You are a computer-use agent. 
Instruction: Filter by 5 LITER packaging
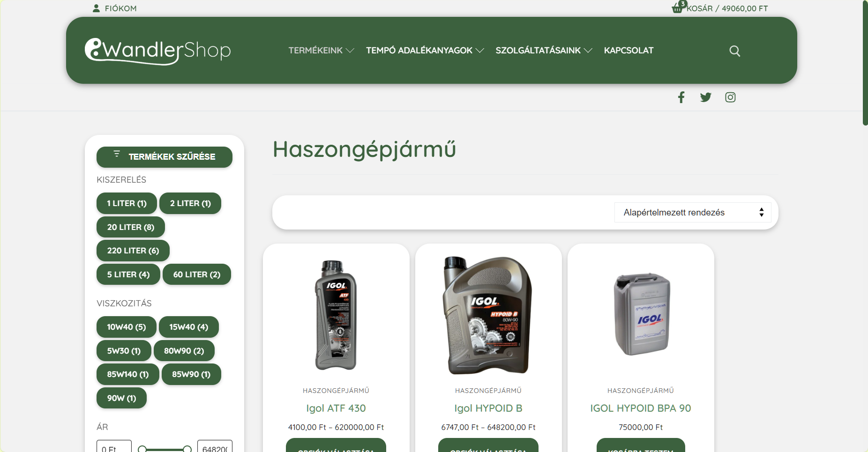point(128,274)
